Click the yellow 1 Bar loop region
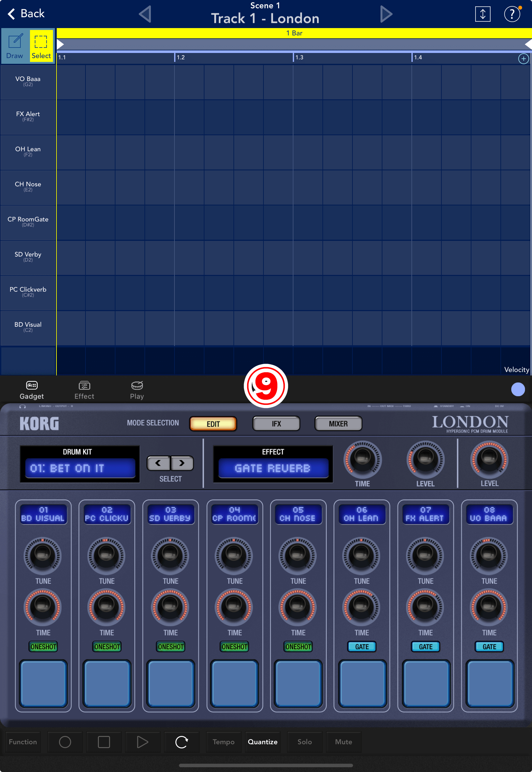 tap(294, 33)
